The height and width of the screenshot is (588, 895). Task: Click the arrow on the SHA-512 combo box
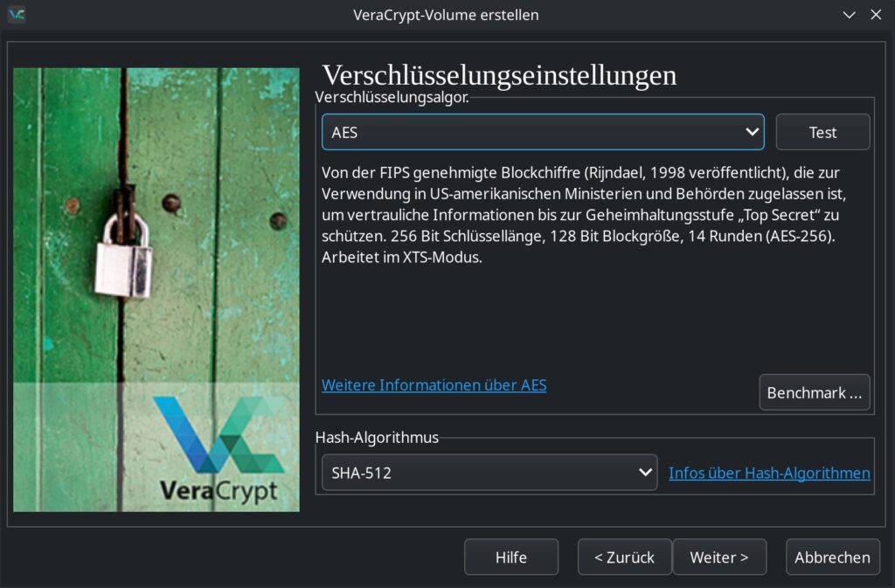646,473
